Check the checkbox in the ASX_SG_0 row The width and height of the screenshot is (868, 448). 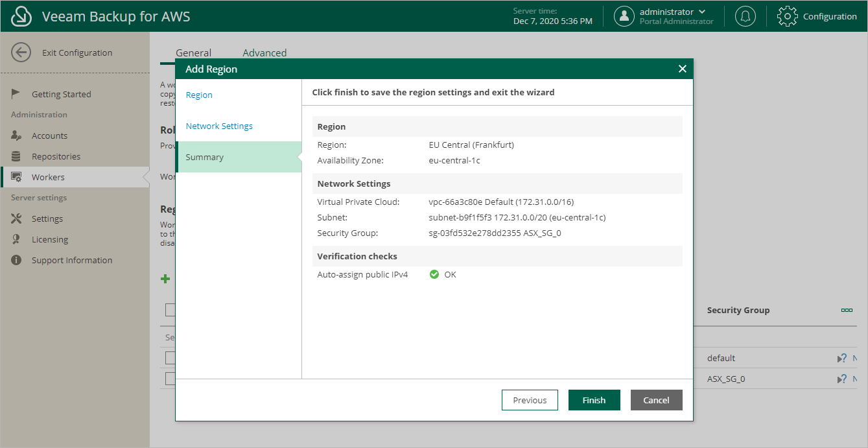click(170, 379)
